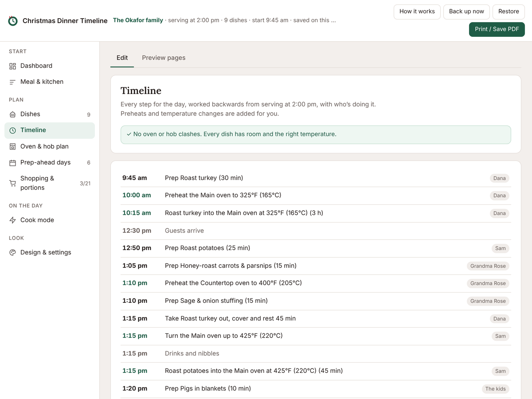Click Grandma Rose tag on carrots & parsnips

pyautogui.click(x=488, y=266)
